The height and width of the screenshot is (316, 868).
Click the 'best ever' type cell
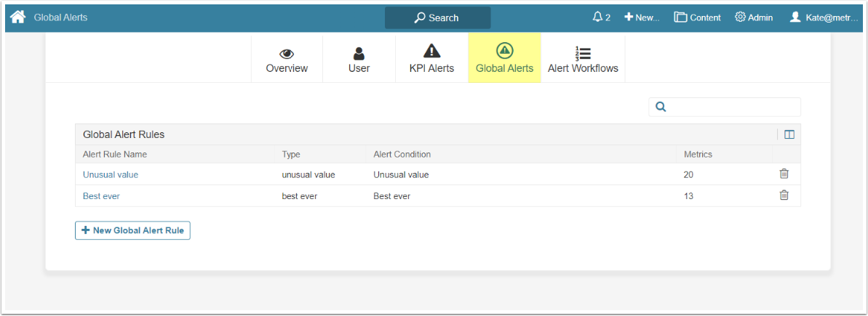300,196
